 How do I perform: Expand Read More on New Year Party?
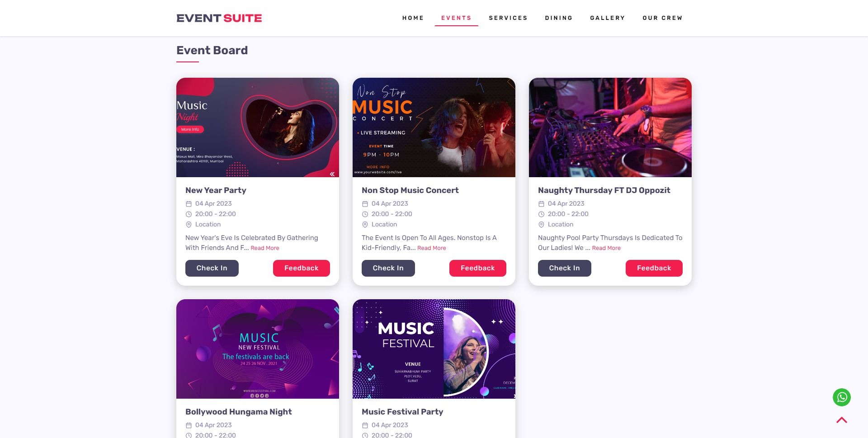coord(265,248)
